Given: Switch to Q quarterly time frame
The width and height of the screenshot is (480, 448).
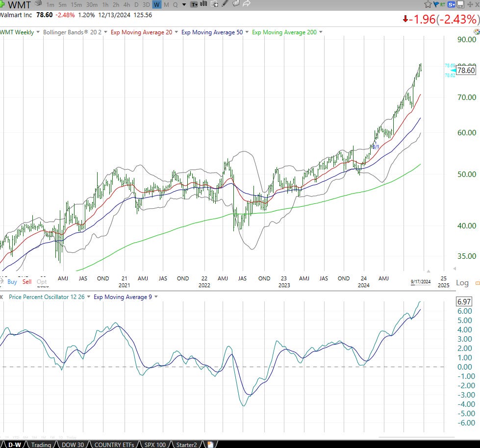Looking at the screenshot, I should click(x=175, y=4).
